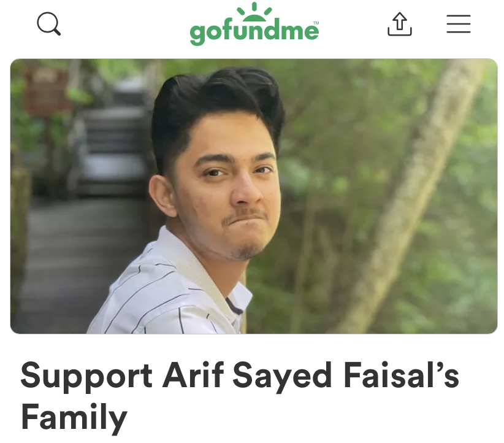The width and height of the screenshot is (504, 443).
Task: Click the man's ear in the photo
Action: point(162,196)
